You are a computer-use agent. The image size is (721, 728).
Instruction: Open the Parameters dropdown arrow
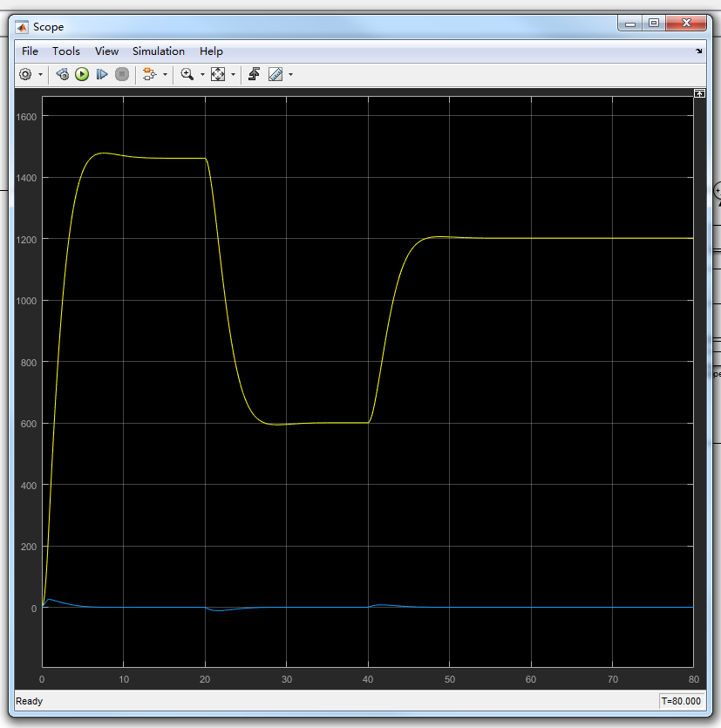pyautogui.click(x=38, y=74)
